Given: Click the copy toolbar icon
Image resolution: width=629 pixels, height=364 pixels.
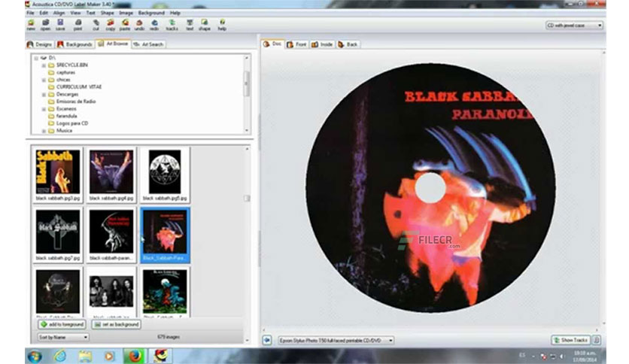Looking at the screenshot, I should point(111,25).
